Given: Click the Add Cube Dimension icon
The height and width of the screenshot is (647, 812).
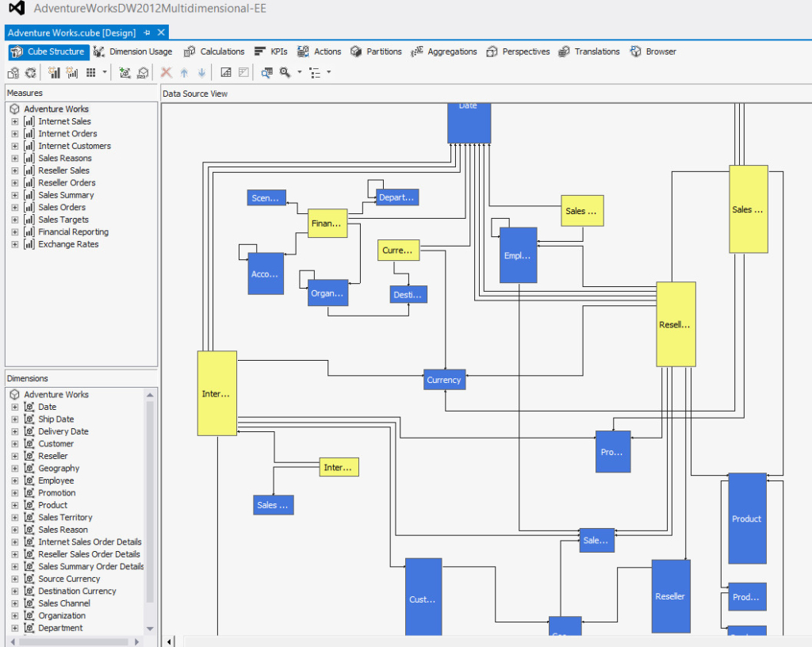Looking at the screenshot, I should tap(124, 72).
